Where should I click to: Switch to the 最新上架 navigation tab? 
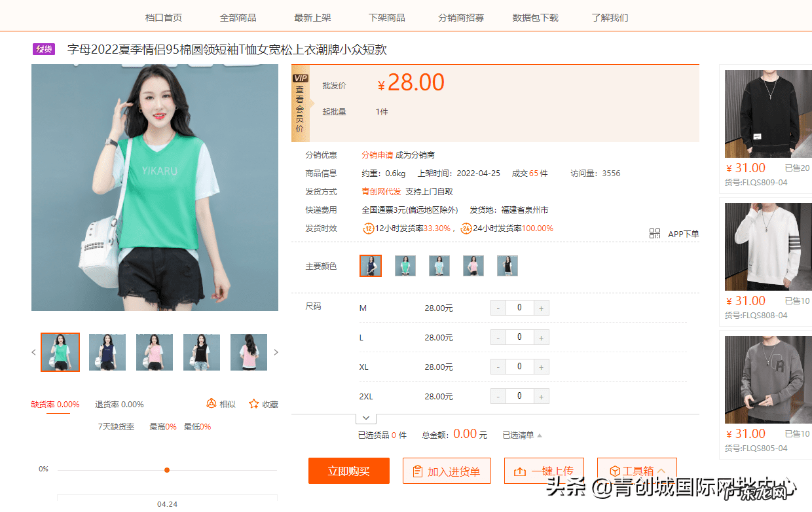click(312, 18)
